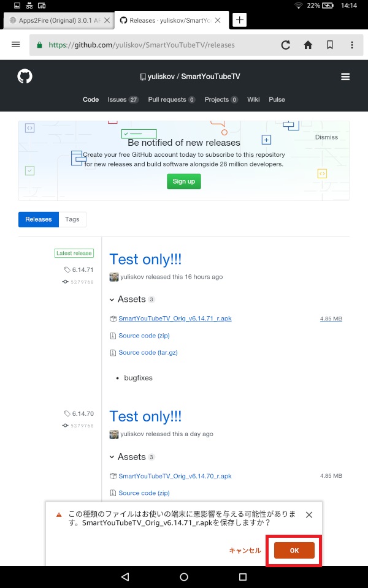This screenshot has height=588, width=368.
Task: Tap the Wi-Fi status icon
Action: (299, 6)
